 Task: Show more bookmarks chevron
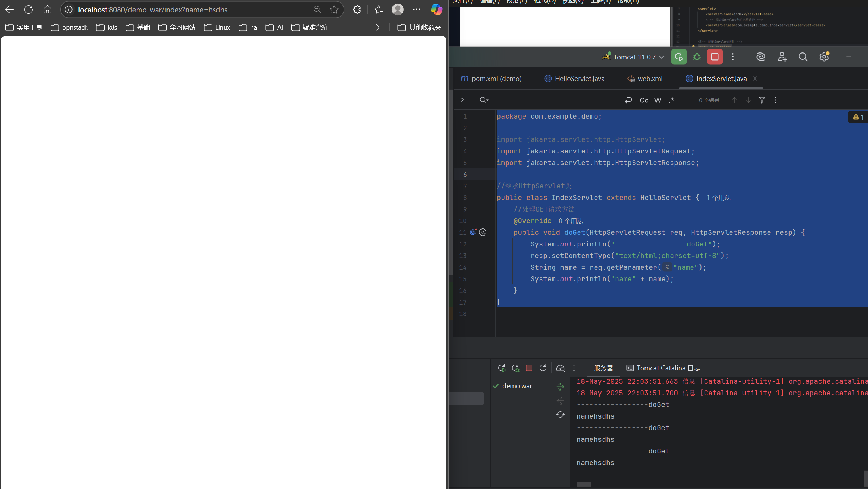378,27
